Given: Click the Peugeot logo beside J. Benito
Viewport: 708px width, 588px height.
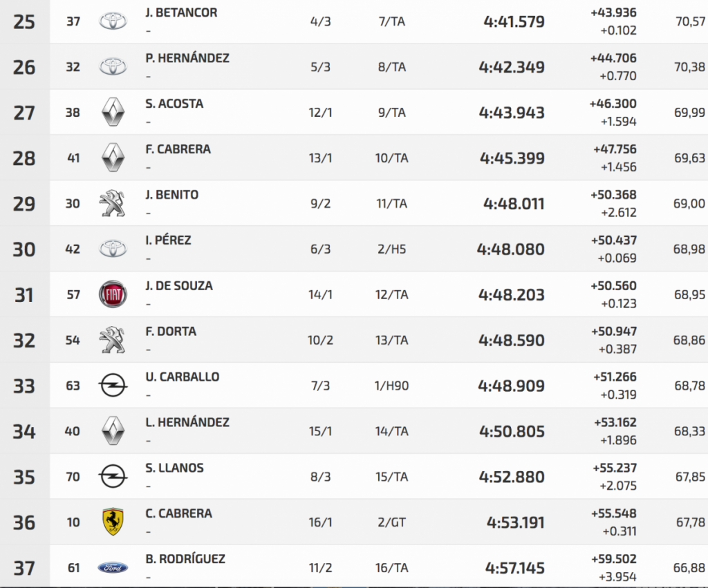Looking at the screenshot, I should tap(113, 203).
